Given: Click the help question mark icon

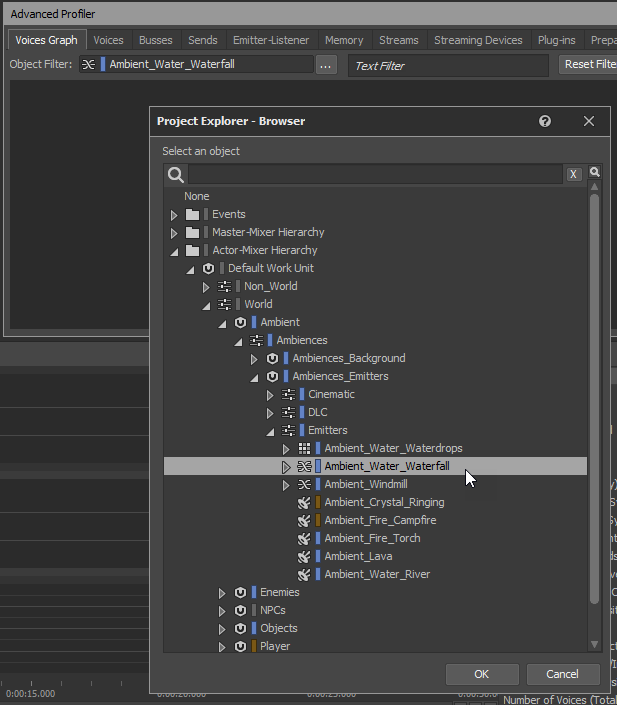Looking at the screenshot, I should click(x=545, y=121).
